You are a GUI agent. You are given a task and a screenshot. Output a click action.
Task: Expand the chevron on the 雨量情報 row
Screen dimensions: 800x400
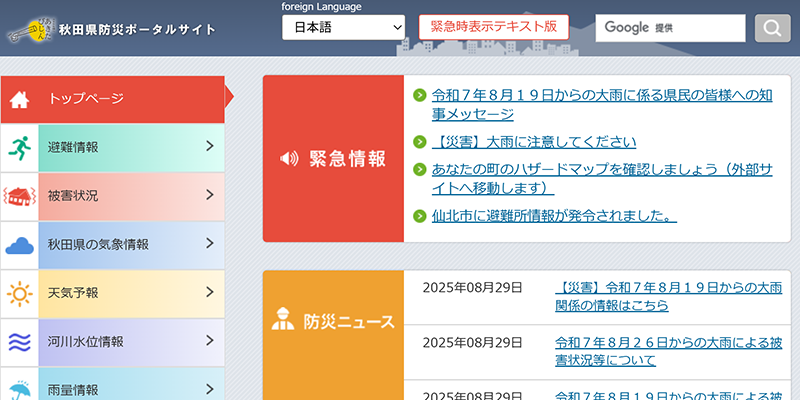[209, 389]
